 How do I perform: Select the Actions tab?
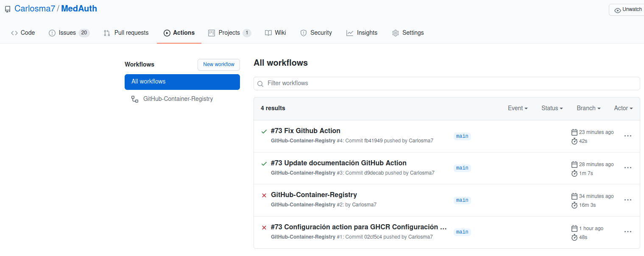[179, 33]
